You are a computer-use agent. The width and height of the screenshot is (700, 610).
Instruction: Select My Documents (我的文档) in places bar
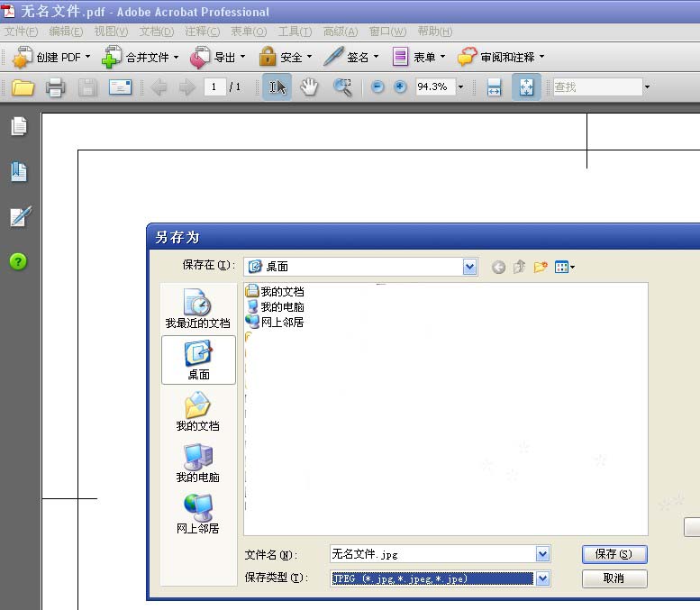coord(198,411)
